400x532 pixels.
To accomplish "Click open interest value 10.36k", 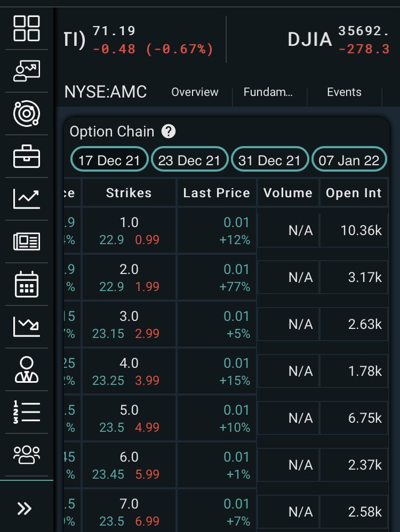I will 361,230.
